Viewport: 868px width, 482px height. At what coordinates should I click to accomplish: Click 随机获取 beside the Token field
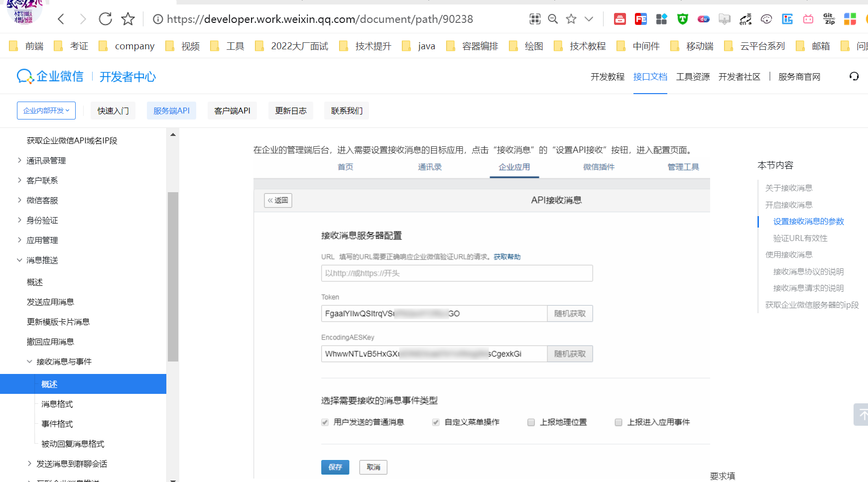point(570,314)
